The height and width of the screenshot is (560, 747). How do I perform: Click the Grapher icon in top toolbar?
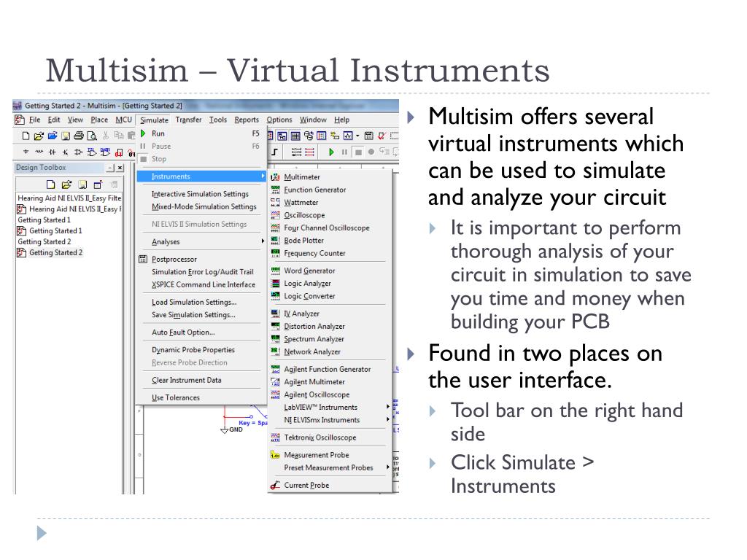click(x=348, y=135)
